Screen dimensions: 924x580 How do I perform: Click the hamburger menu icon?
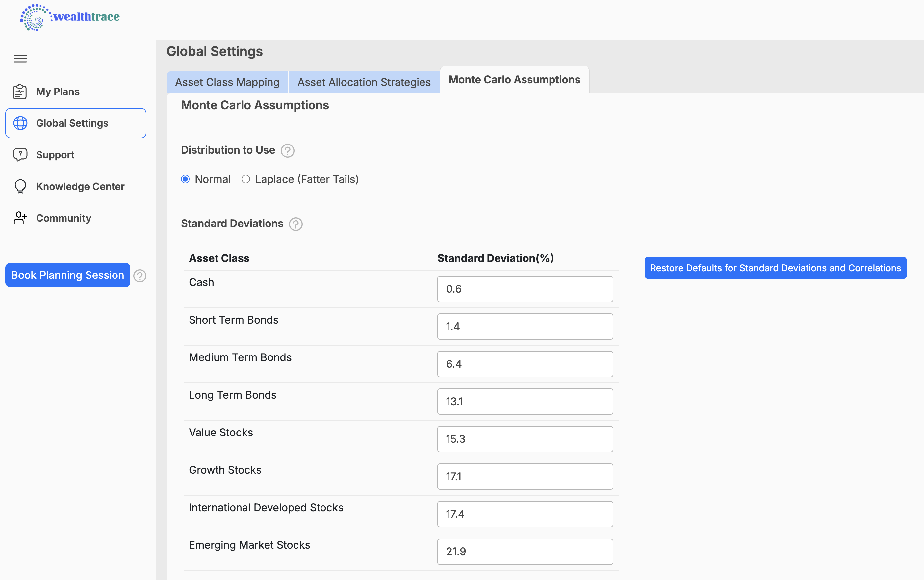click(20, 58)
